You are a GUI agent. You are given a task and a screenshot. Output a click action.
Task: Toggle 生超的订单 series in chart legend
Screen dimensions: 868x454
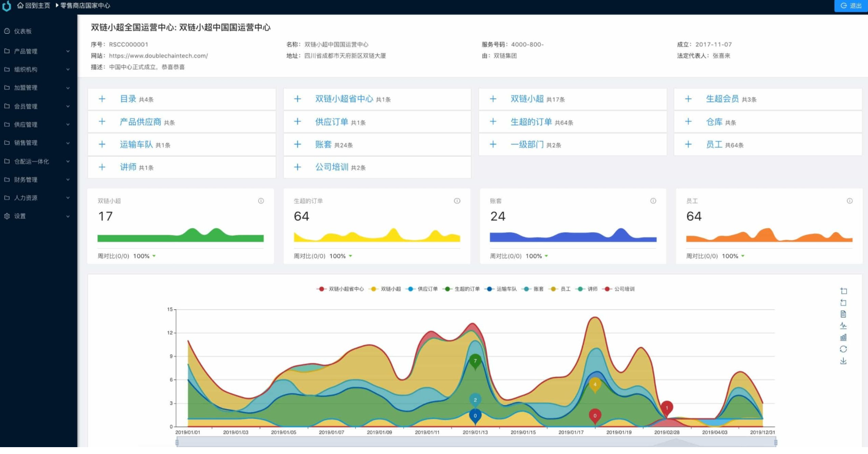click(x=461, y=289)
